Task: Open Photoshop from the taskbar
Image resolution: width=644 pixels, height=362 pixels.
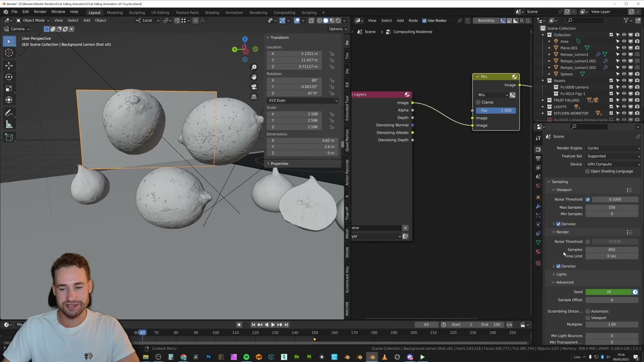Action: tap(209, 357)
